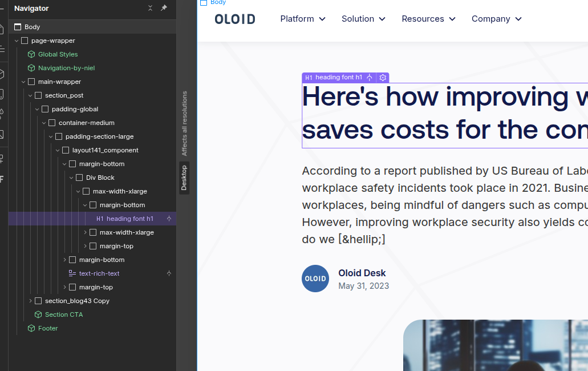Viewport: 588px width, 371px height.
Task: Open settings gear on H1 canvas label
Action: click(x=383, y=78)
